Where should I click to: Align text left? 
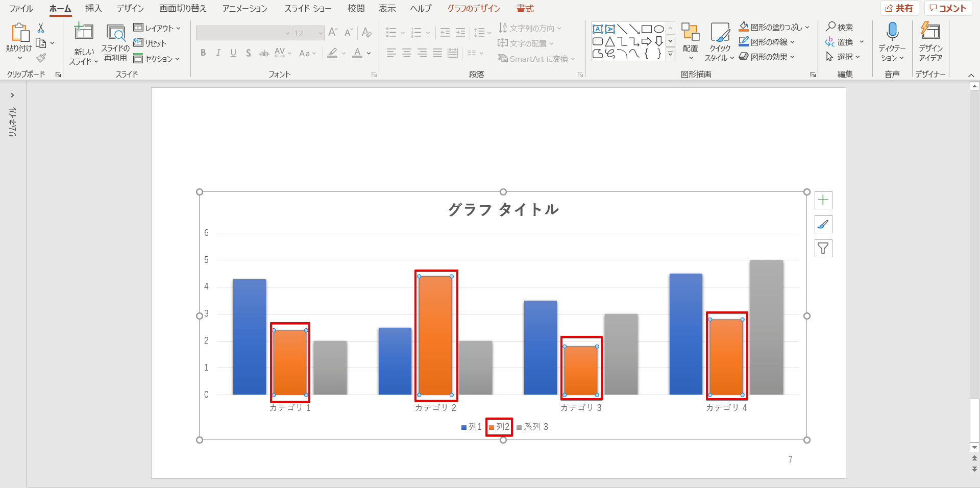tap(391, 53)
